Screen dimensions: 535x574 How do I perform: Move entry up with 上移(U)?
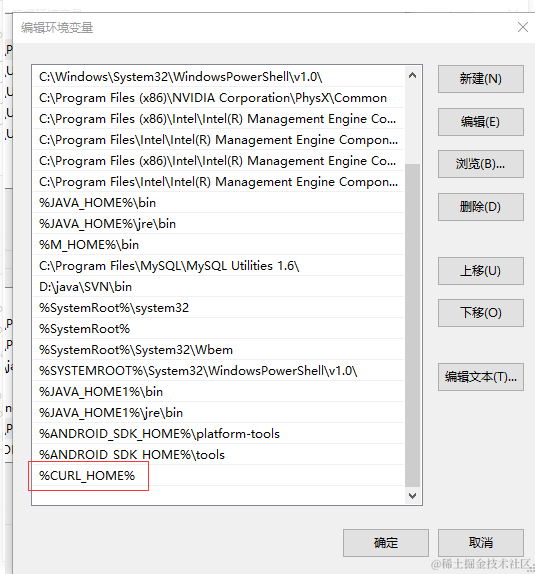tap(480, 271)
